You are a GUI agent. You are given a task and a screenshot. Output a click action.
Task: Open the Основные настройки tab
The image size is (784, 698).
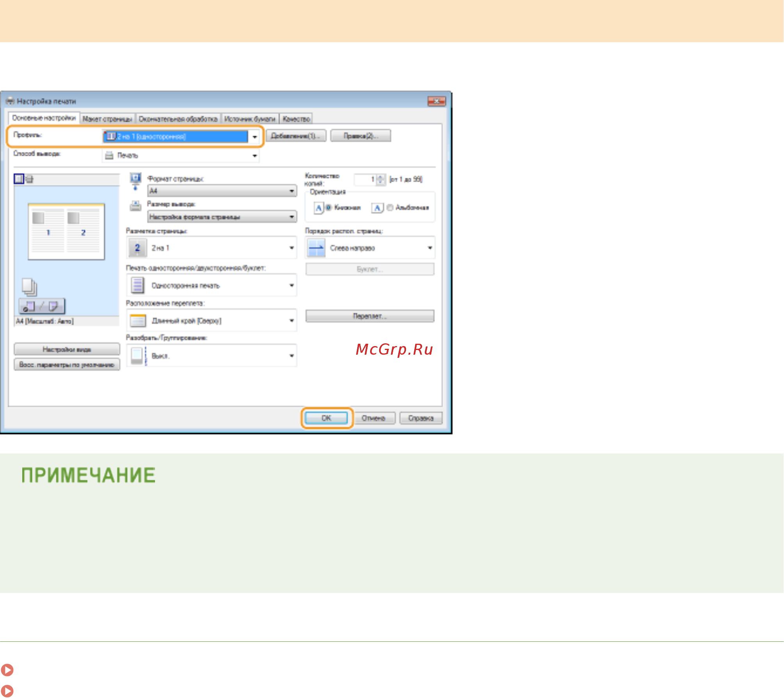tap(44, 118)
